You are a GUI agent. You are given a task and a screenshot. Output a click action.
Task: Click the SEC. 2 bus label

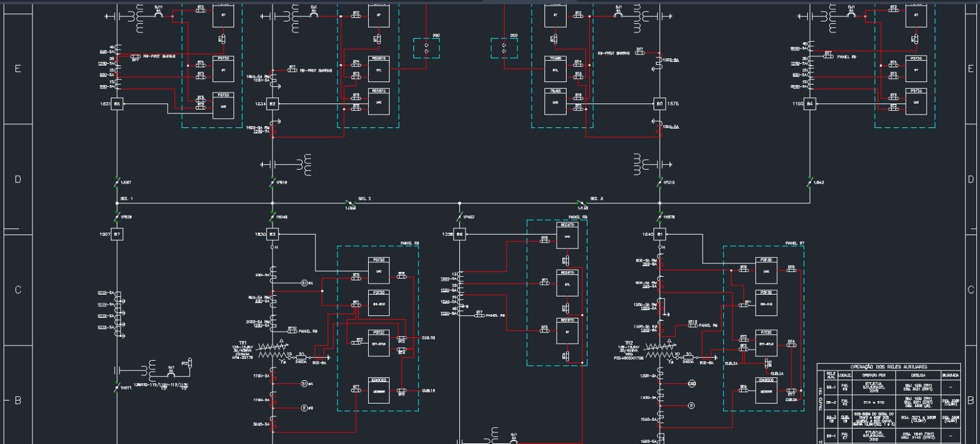click(x=364, y=198)
